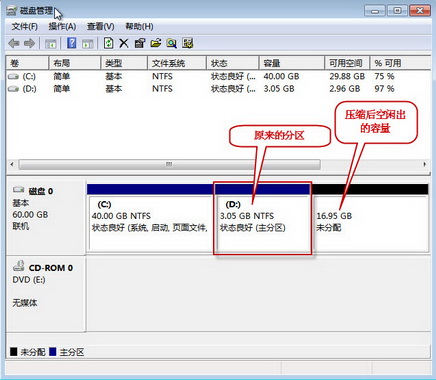
Task: Click the magnifier search toolbar icon
Action: point(172,43)
